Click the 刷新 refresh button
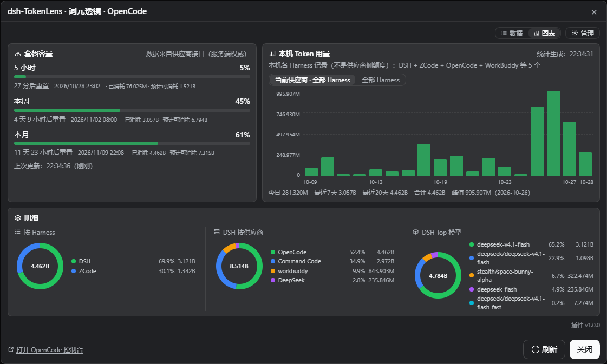Screen dimensions: 607x364 [544, 349]
